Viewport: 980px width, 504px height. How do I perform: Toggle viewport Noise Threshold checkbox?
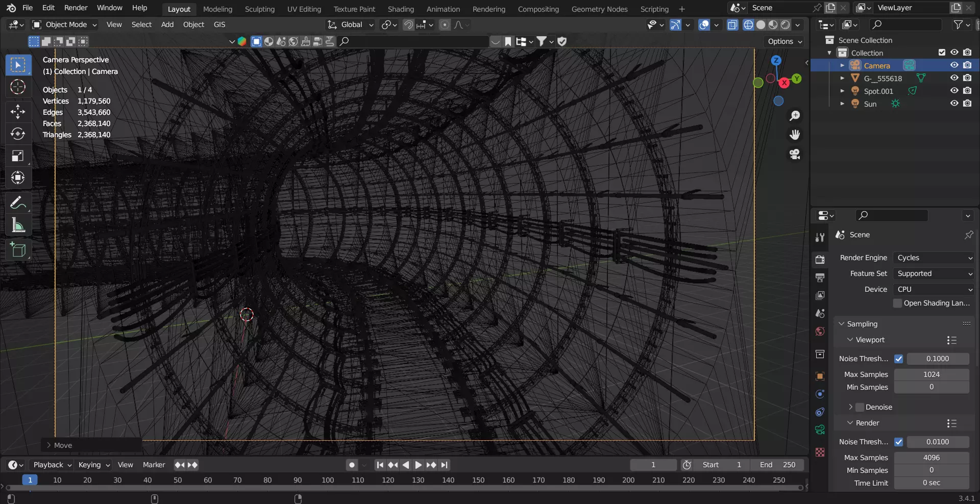[898, 359]
